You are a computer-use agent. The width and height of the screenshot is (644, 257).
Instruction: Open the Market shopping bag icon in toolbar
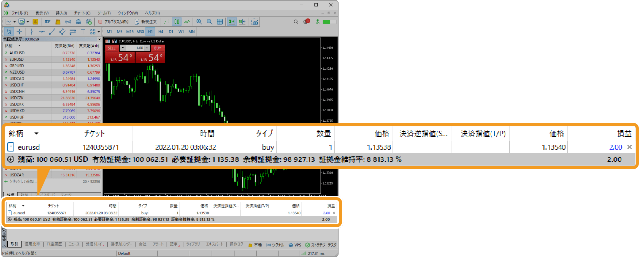click(x=58, y=22)
